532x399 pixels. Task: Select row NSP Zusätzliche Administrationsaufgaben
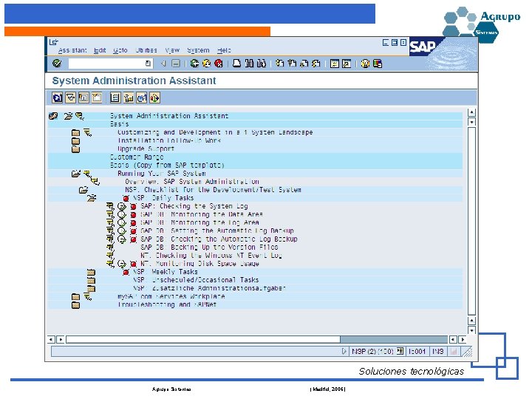[x=209, y=288]
